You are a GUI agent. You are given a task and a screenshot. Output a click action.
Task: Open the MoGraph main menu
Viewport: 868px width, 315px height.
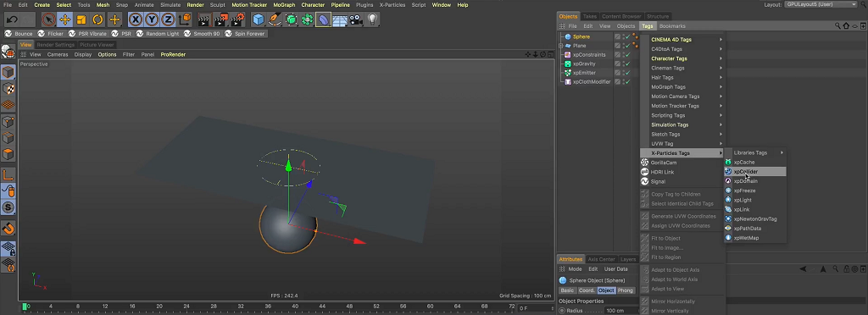pyautogui.click(x=284, y=5)
